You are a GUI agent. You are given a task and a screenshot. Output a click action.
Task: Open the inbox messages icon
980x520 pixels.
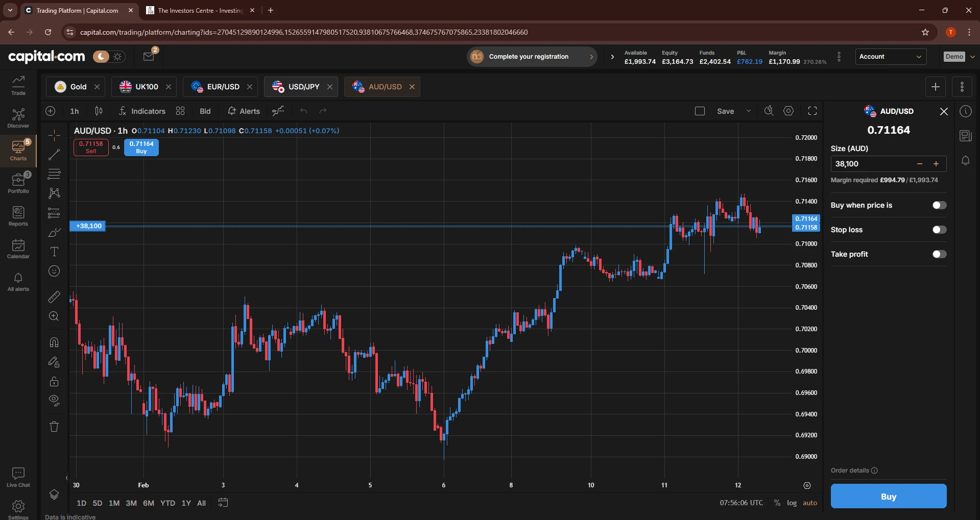149,57
